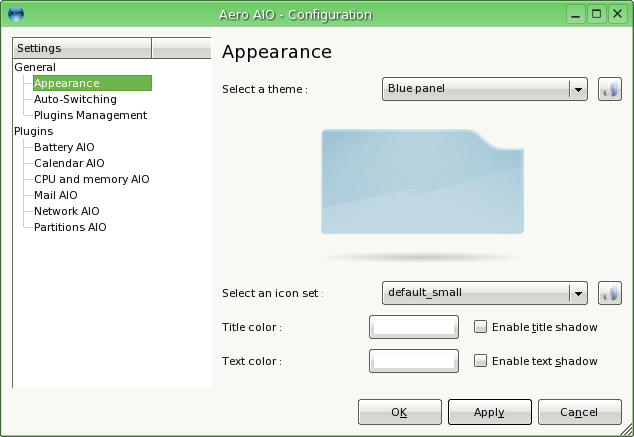This screenshot has height=437, width=634.
Task: Pick the Title color swatch
Action: 414,327
